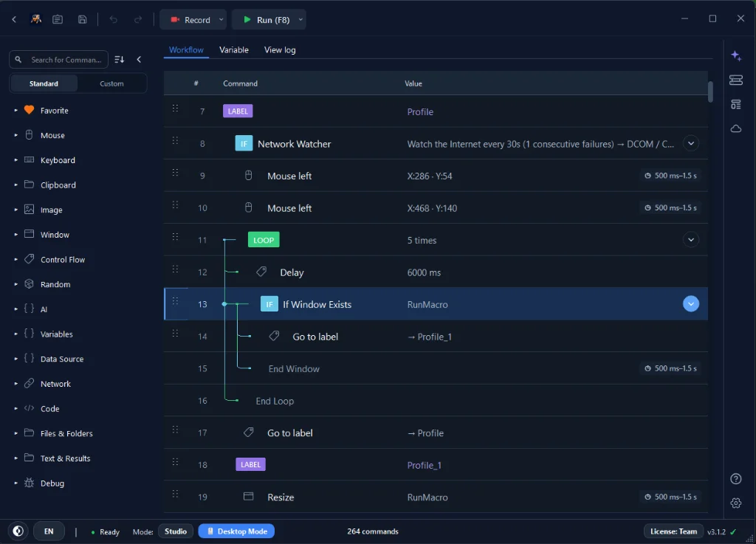Click 'X:468 · Y:140' value
The image size is (756, 544).
tap(432, 208)
